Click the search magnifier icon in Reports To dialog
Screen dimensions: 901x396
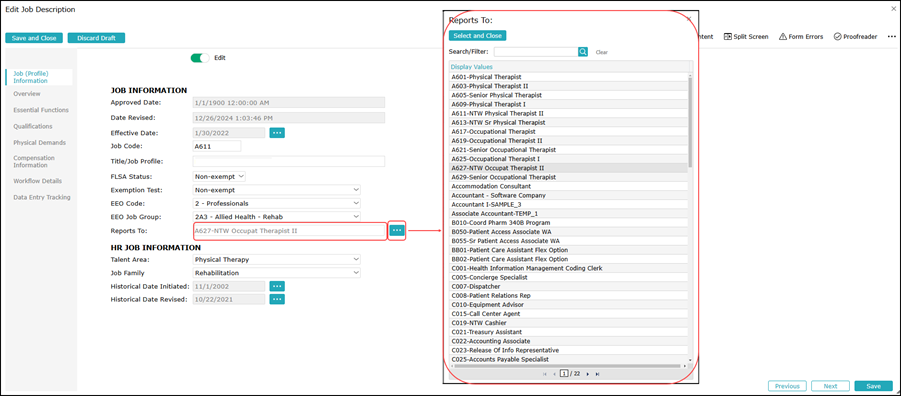583,52
